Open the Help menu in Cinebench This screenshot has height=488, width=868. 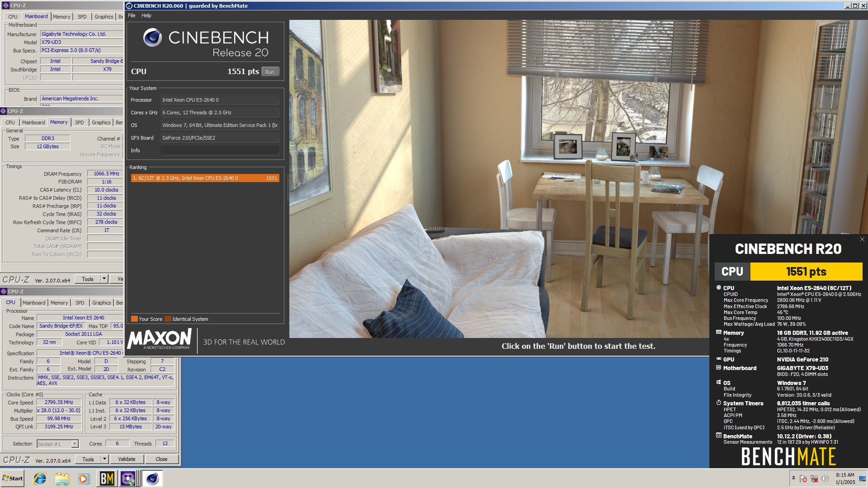point(146,15)
